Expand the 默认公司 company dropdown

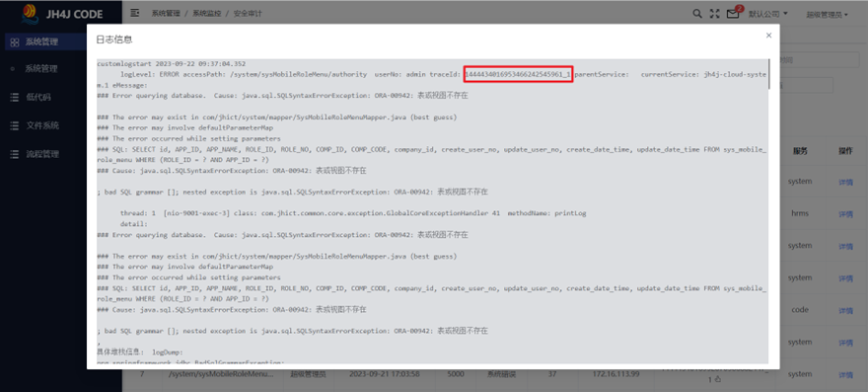tap(768, 14)
